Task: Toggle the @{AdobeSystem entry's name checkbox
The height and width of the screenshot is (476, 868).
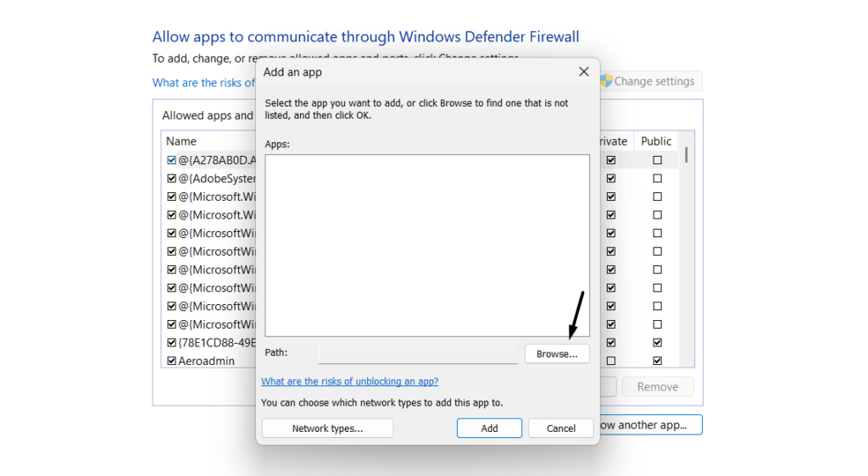Action: tap(172, 179)
